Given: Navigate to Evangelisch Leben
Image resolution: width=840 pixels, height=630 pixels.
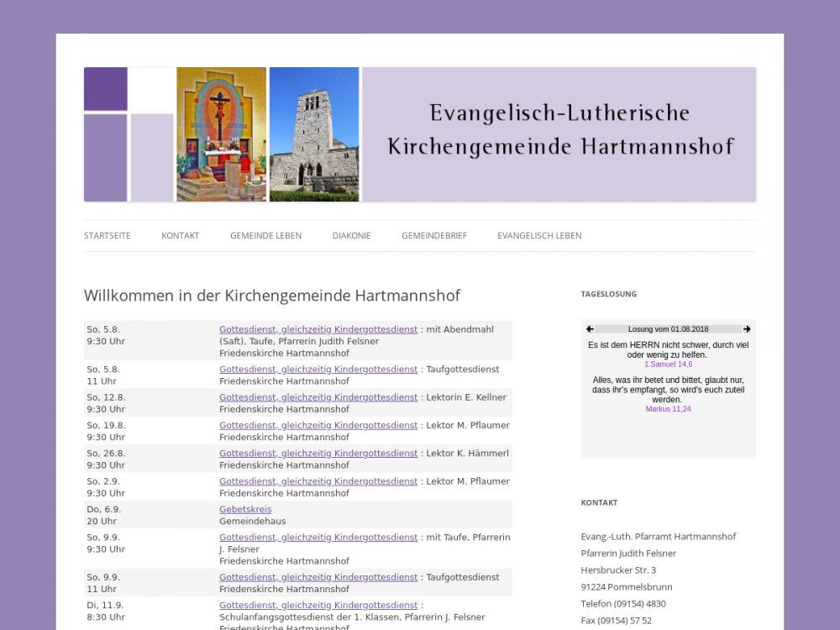Looking at the screenshot, I should click(539, 236).
